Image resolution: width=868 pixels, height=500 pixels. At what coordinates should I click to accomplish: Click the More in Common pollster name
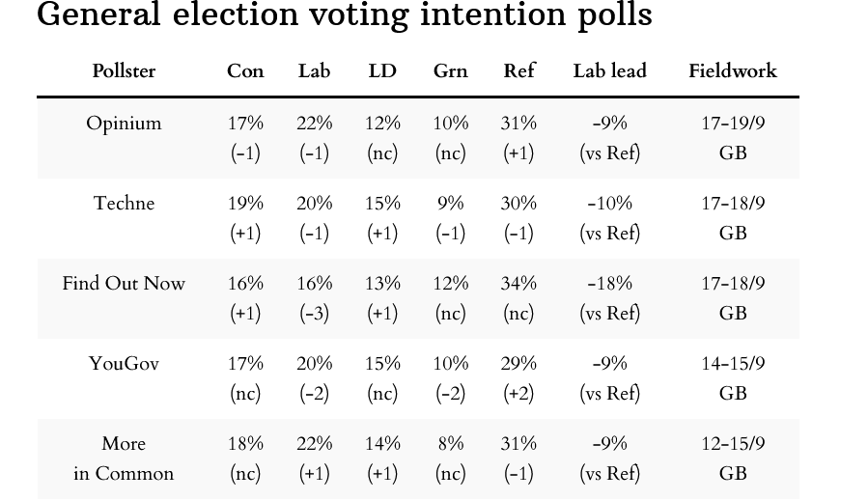point(124,458)
